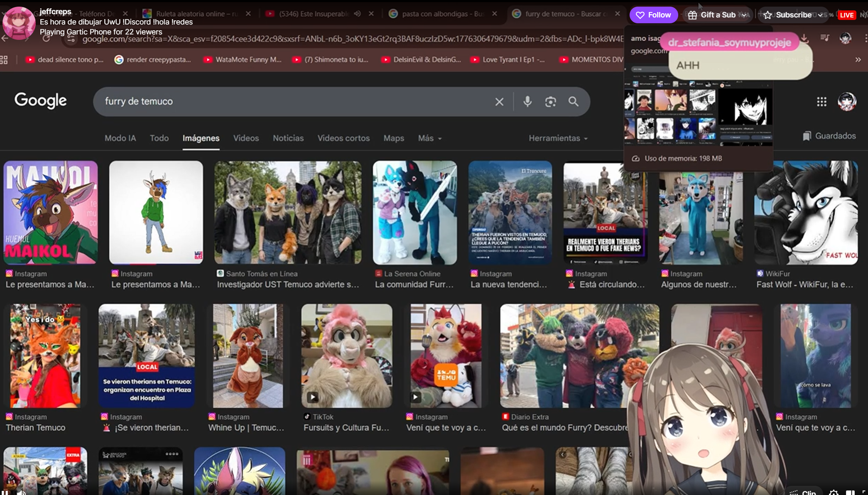Click the voice search microphone icon
This screenshot has height=495, width=868.
tap(527, 101)
